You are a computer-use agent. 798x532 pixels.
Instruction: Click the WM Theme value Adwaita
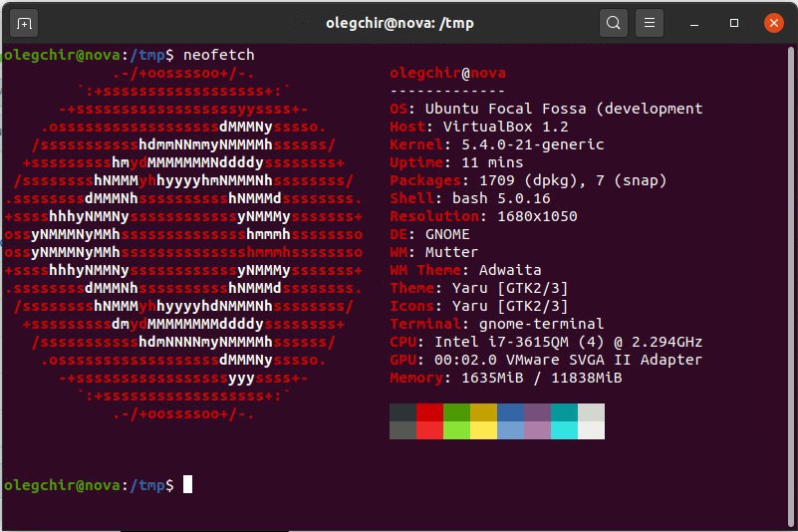[x=510, y=270]
